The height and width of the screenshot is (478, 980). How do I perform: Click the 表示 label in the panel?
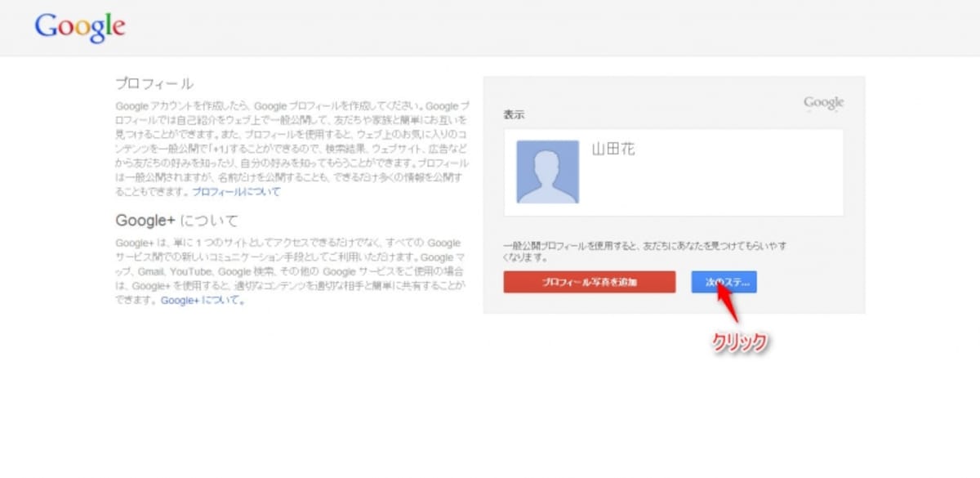pos(514,115)
